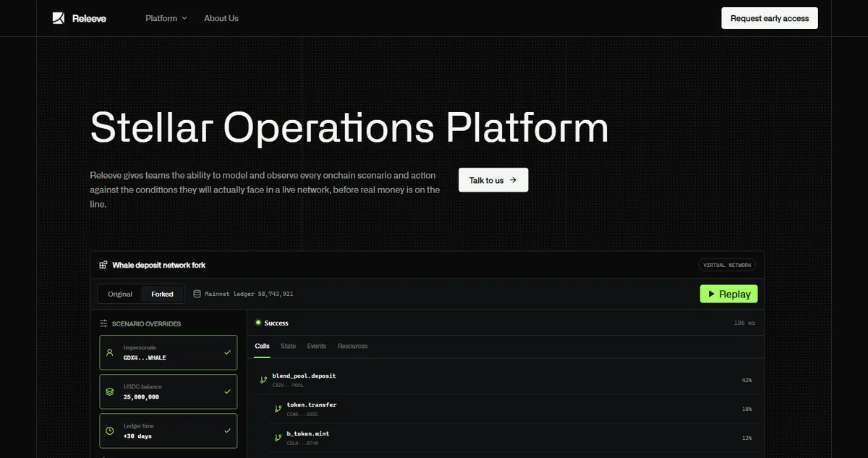
Task: Click the Talk to us button
Action: [493, 180]
